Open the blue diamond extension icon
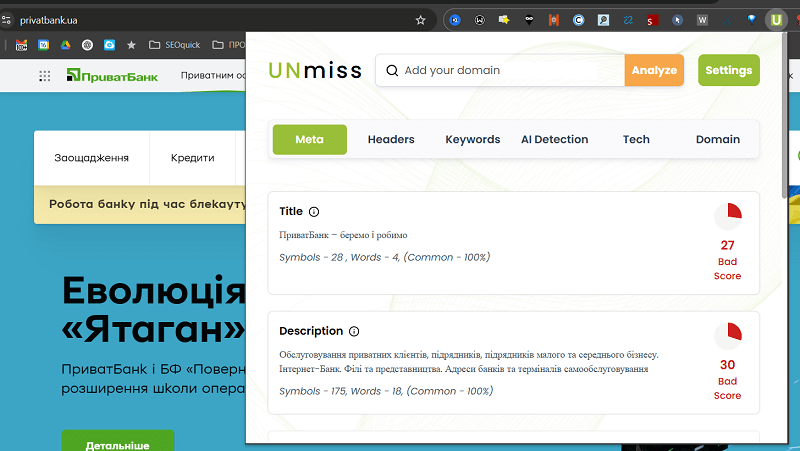Viewport: 800px width, 451px height. point(751,20)
